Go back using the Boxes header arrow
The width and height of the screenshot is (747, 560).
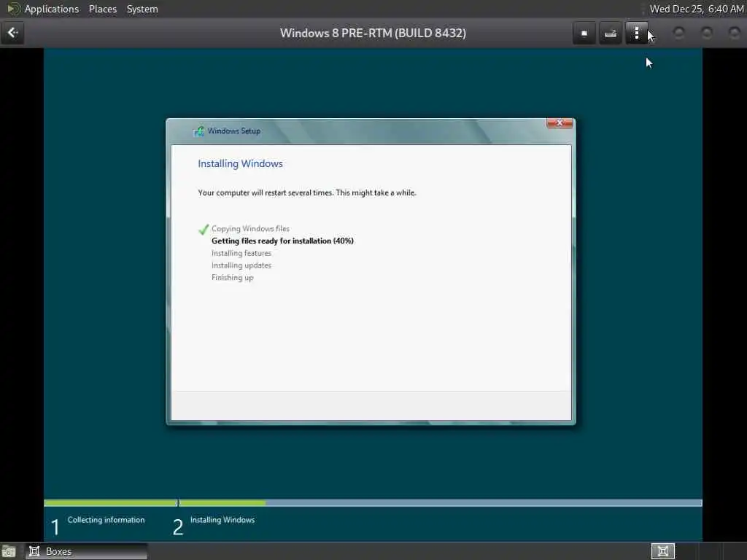tap(12, 33)
